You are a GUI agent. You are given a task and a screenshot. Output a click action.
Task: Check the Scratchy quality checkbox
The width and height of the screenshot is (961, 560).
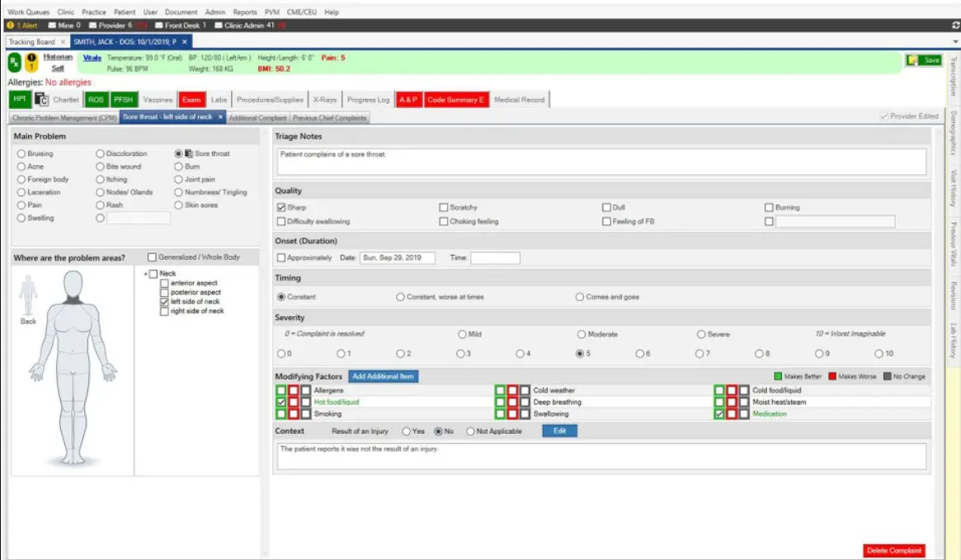pyautogui.click(x=443, y=207)
